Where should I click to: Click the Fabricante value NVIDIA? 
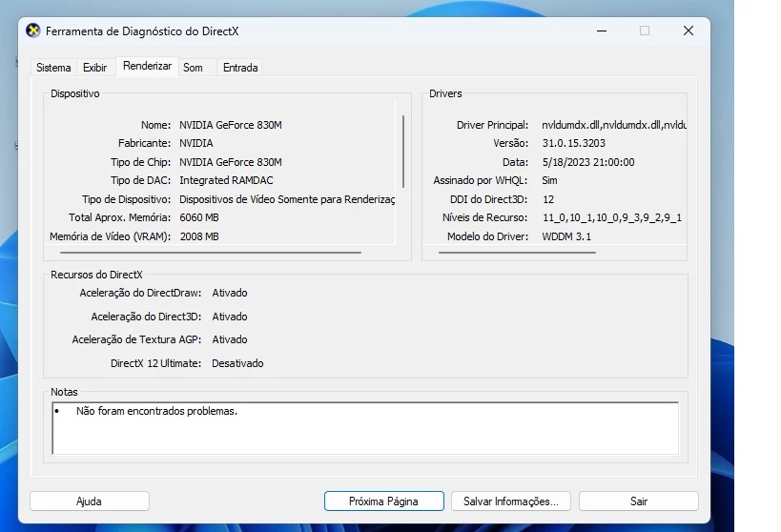pos(196,143)
